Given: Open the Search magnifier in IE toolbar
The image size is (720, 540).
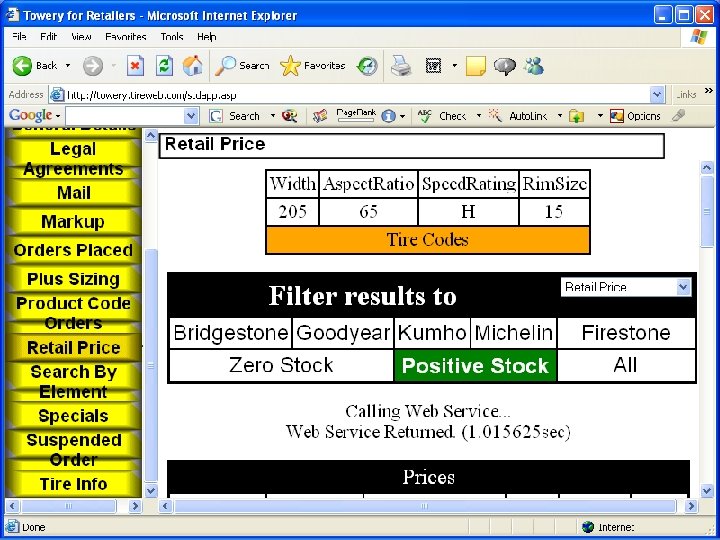Looking at the screenshot, I should 225,66.
